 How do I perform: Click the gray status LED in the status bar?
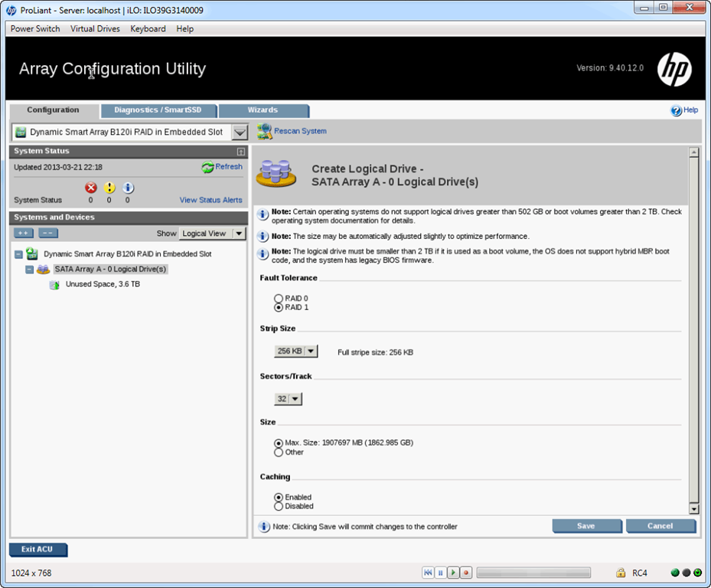(x=686, y=573)
